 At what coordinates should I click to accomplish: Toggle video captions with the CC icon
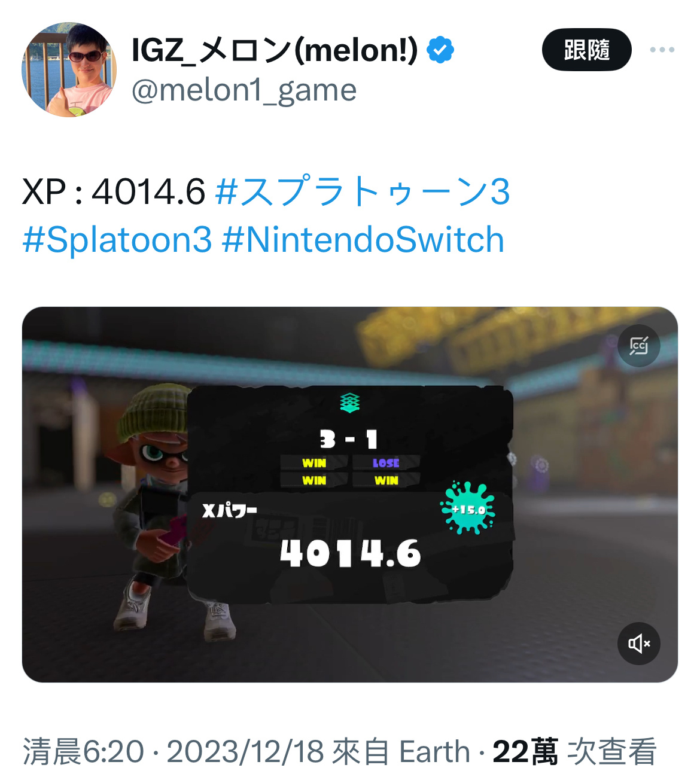[639, 346]
